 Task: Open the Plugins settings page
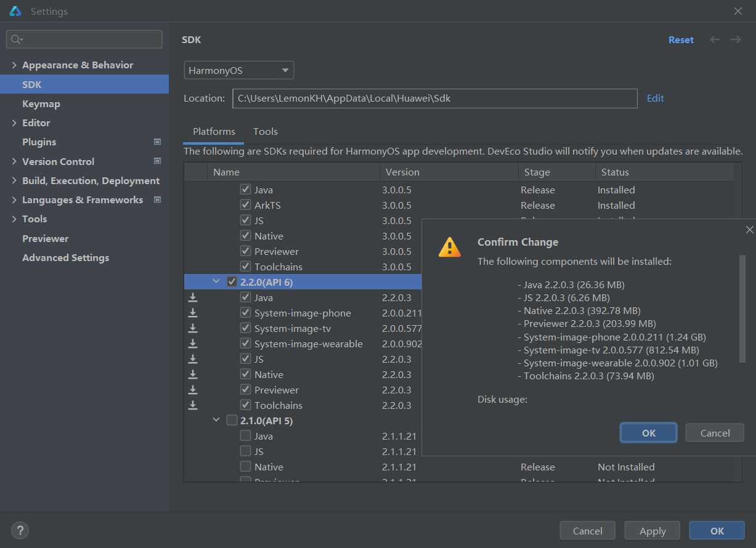point(39,142)
